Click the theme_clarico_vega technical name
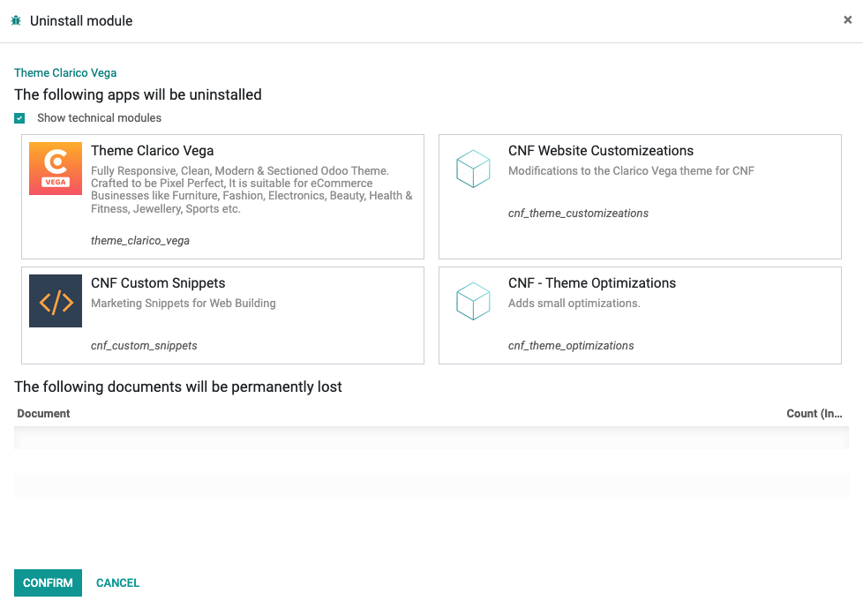 (140, 241)
